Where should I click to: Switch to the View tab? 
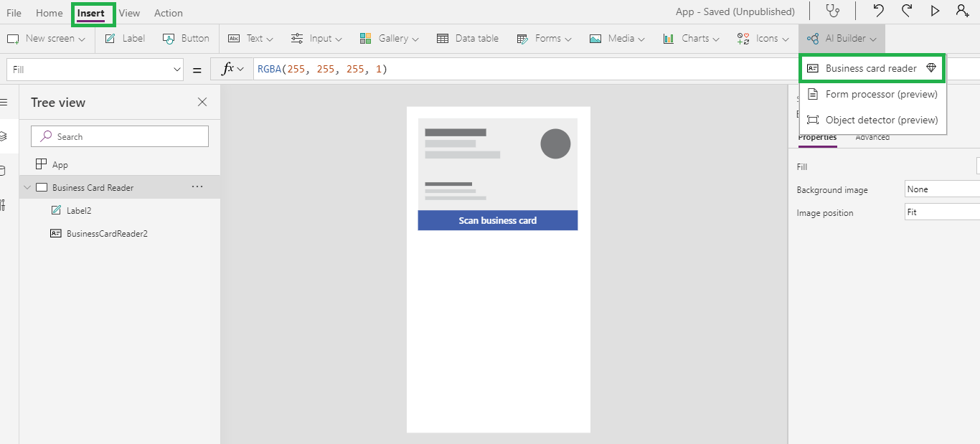click(x=129, y=12)
